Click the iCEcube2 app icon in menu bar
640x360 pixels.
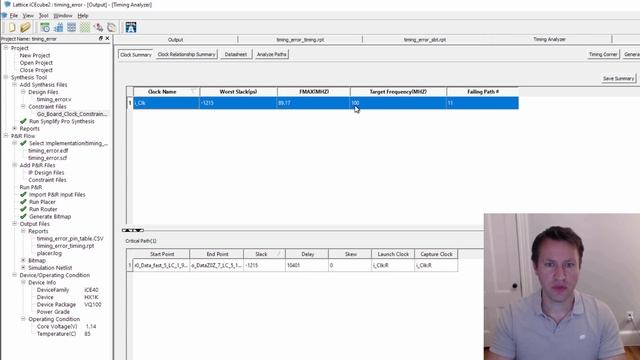tap(4, 16)
